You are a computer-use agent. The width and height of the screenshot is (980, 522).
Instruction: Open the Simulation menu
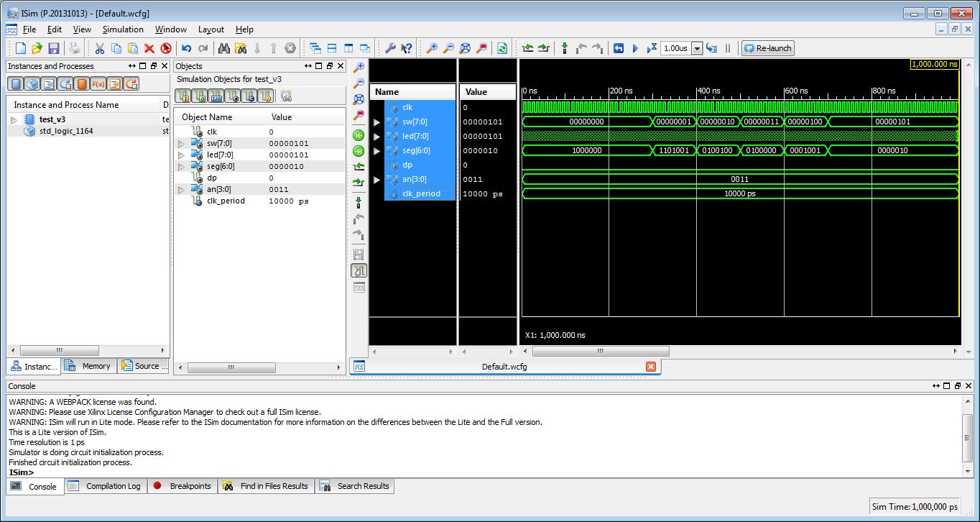point(123,29)
